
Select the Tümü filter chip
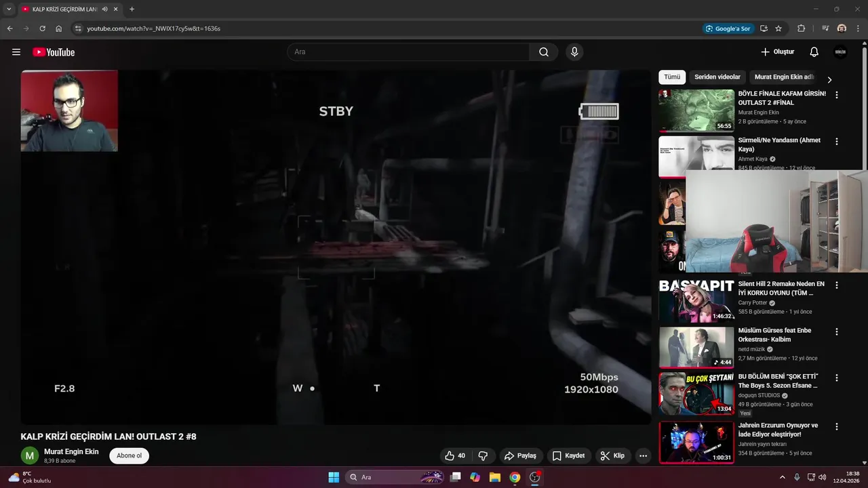tap(672, 77)
